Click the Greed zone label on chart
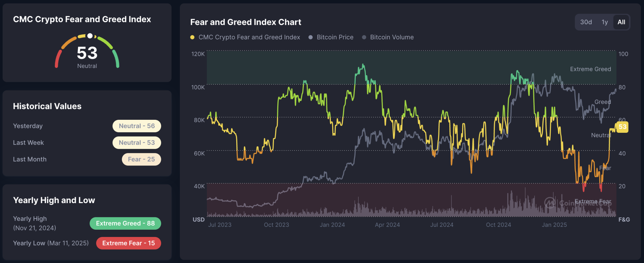 (x=603, y=102)
